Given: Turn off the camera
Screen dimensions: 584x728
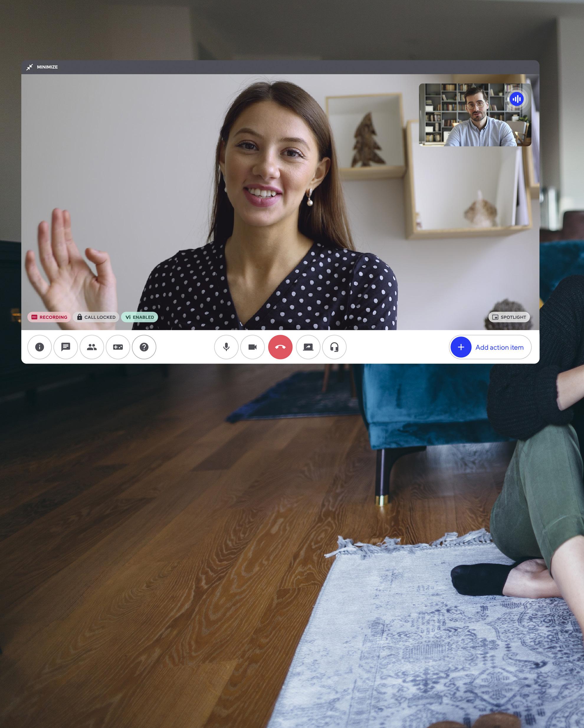Looking at the screenshot, I should [x=253, y=347].
